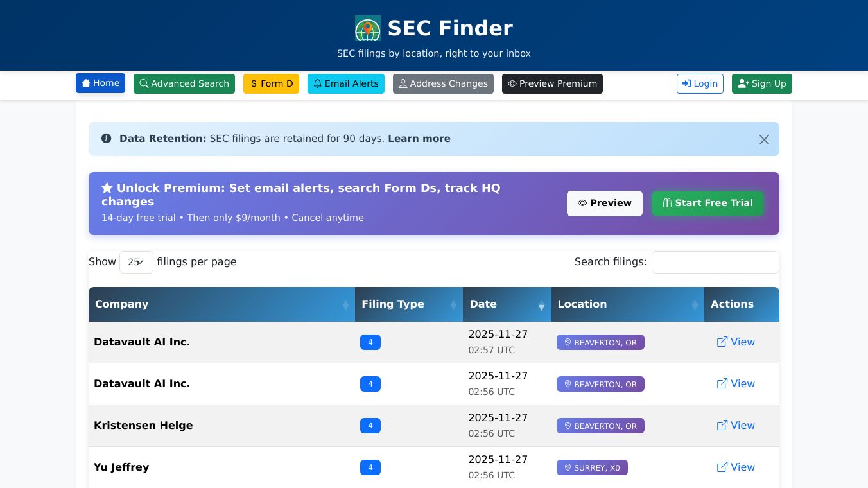Image resolution: width=868 pixels, height=488 pixels.
Task: Click location pin icon on SURREY, X0 badge
Action: (x=568, y=468)
